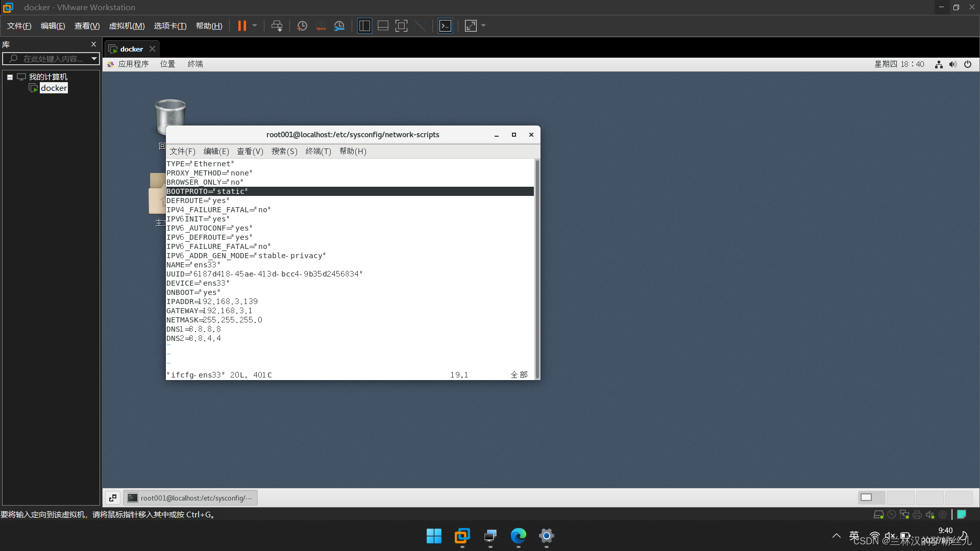This screenshot has width=980, height=551.
Task: Open the VMware 查看(V) menu
Action: point(87,26)
